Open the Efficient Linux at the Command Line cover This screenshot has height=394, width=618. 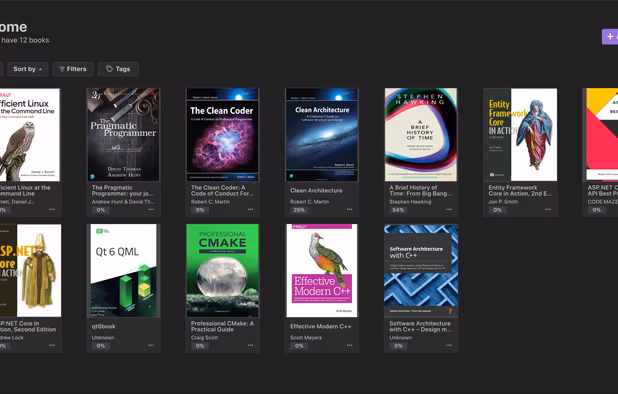pyautogui.click(x=30, y=135)
